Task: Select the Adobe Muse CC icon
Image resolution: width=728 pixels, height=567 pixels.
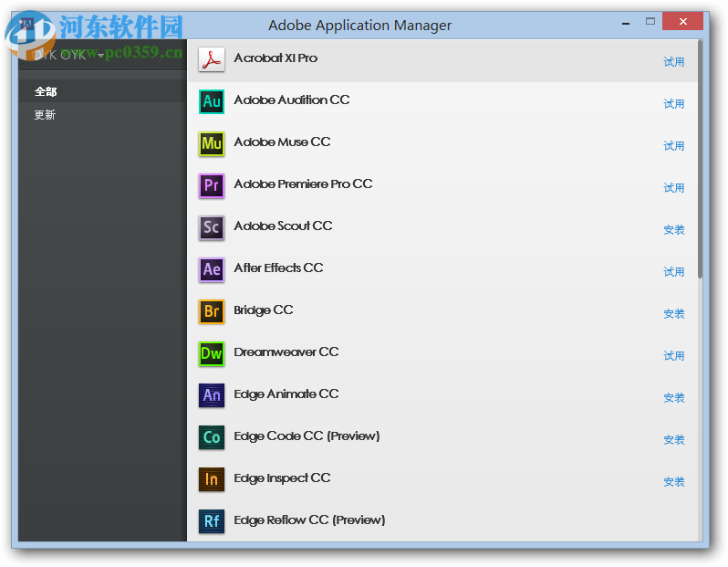Action: [x=212, y=143]
